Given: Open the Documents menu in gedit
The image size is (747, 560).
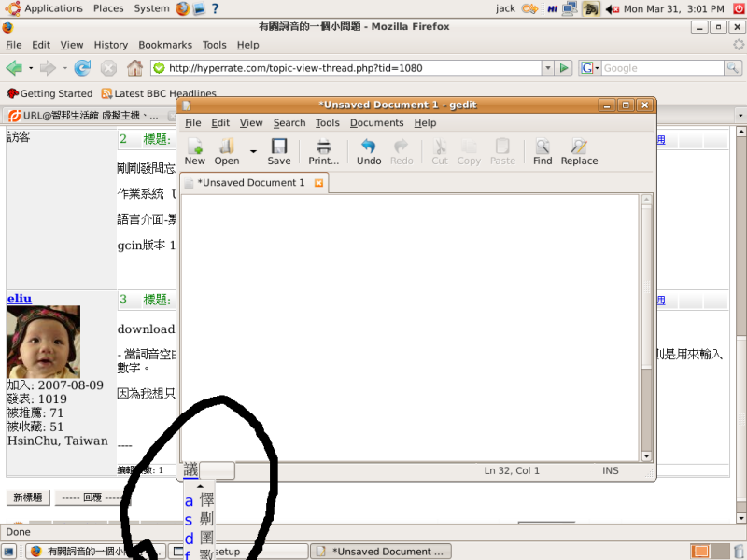Looking at the screenshot, I should pyautogui.click(x=376, y=122).
